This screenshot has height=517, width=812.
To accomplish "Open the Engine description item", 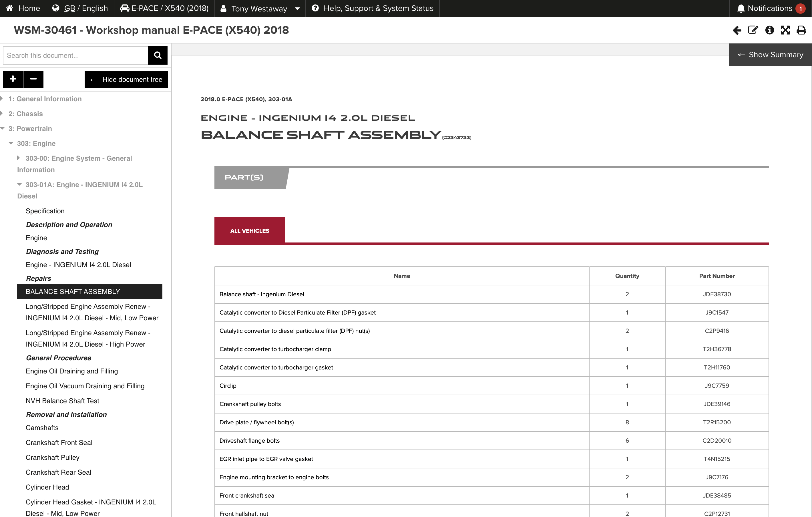I will [36, 238].
